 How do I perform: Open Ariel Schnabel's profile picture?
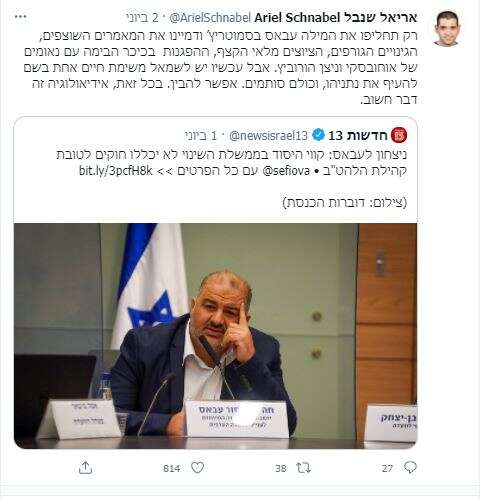tap(448, 28)
